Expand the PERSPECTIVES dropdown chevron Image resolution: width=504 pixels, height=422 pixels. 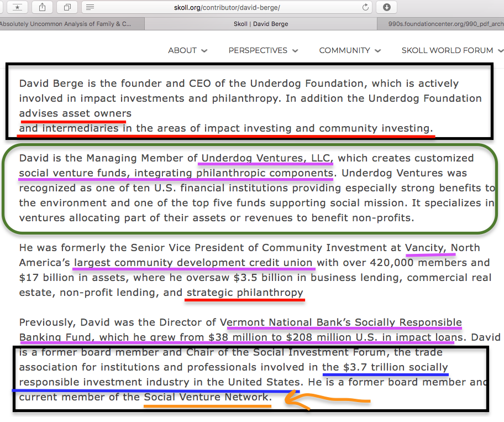pos(295,51)
